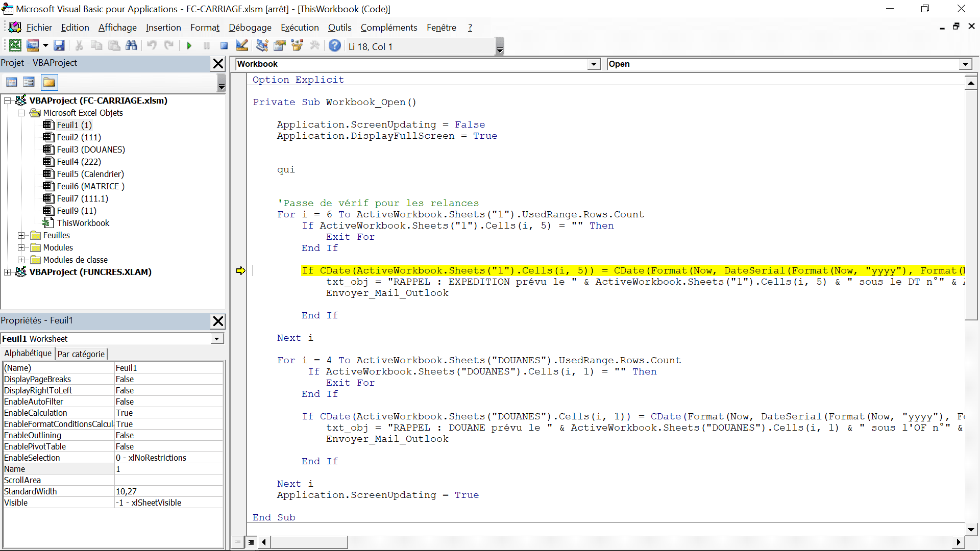Toggle Design Mode icon
This screenshot has width=980, height=551.
[242, 46]
